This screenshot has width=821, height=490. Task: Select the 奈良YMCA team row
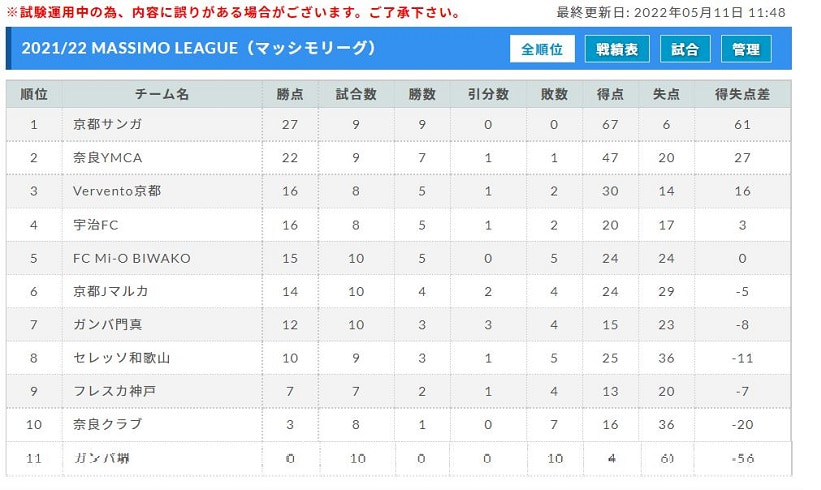point(398,158)
